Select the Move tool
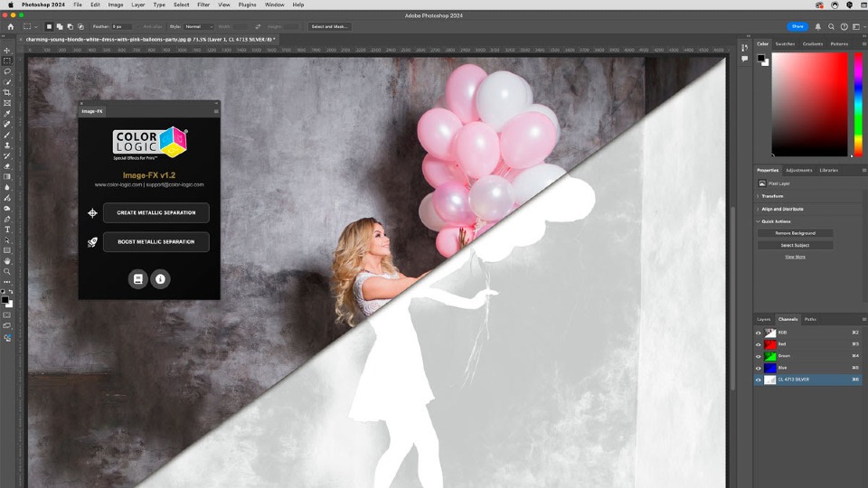 pyautogui.click(x=7, y=51)
